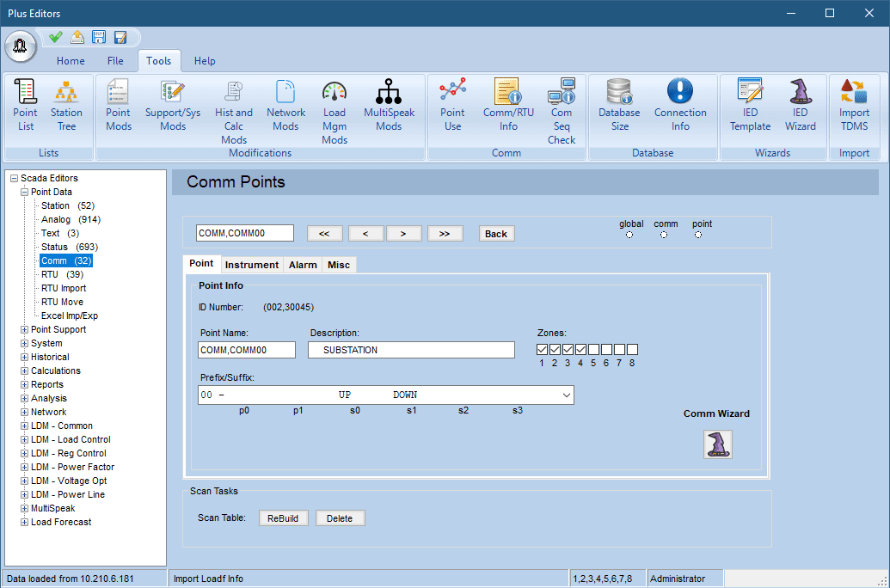Enable Zone 7 checkbox
This screenshot has height=588, width=890.
tap(619, 350)
